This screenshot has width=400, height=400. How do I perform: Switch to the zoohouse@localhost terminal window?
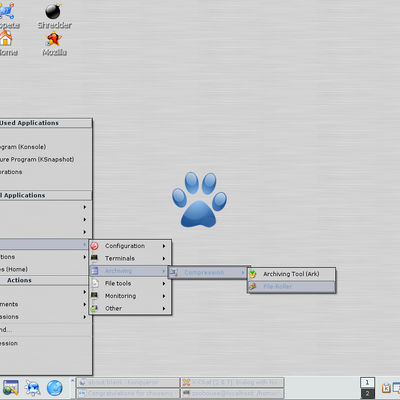point(233,393)
